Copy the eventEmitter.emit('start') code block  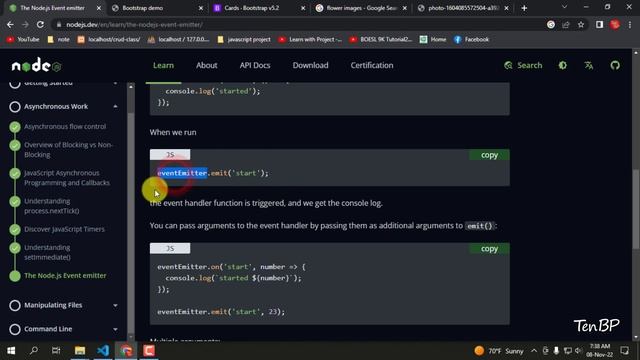click(x=489, y=155)
